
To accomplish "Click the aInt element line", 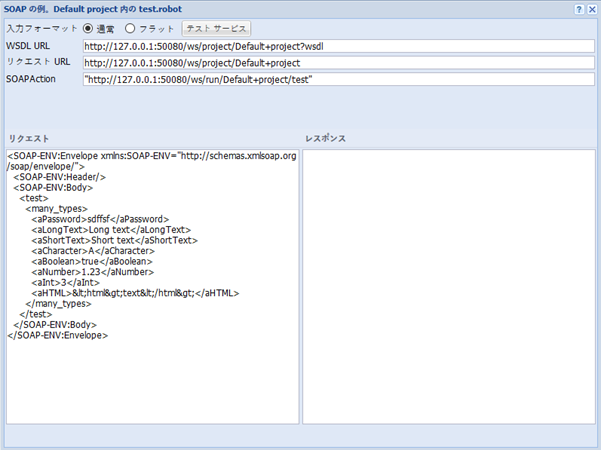I will click(x=78, y=283).
